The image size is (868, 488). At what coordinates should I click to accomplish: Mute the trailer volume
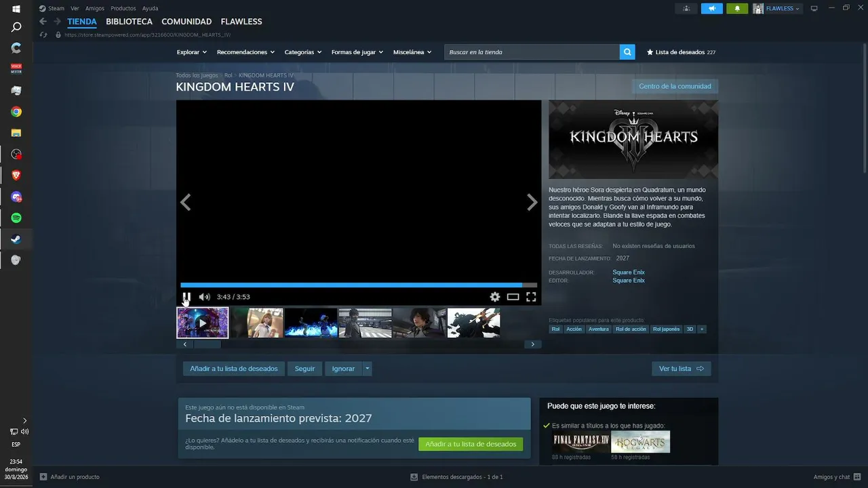(x=204, y=297)
